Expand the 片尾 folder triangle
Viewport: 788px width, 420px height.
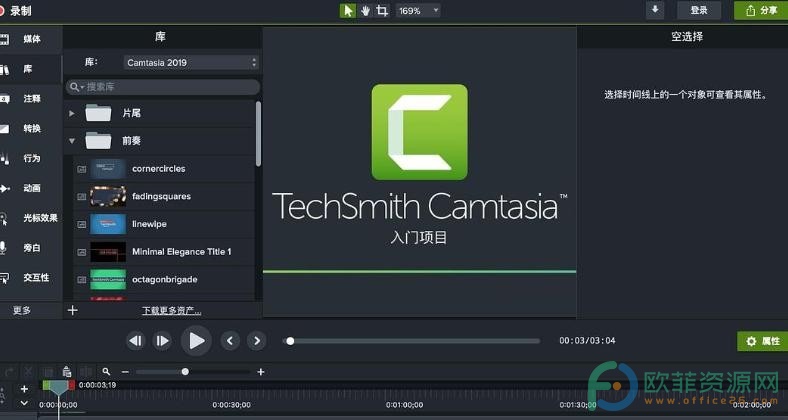[x=71, y=114]
